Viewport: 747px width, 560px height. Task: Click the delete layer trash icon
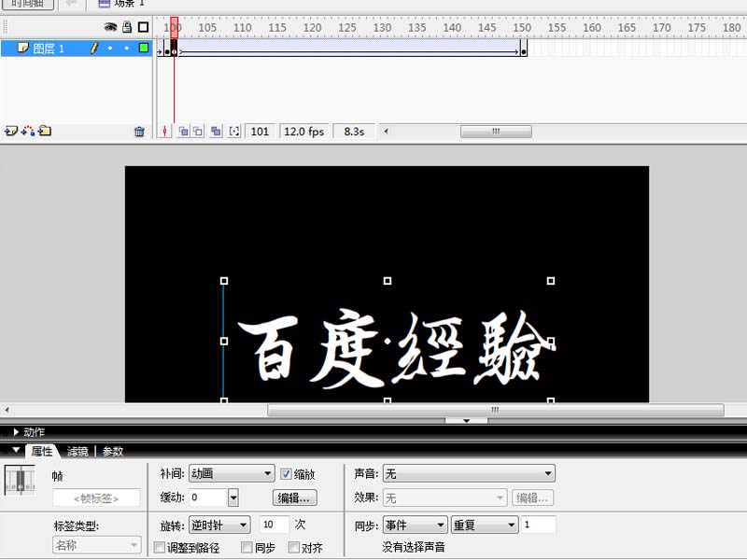[x=139, y=132]
